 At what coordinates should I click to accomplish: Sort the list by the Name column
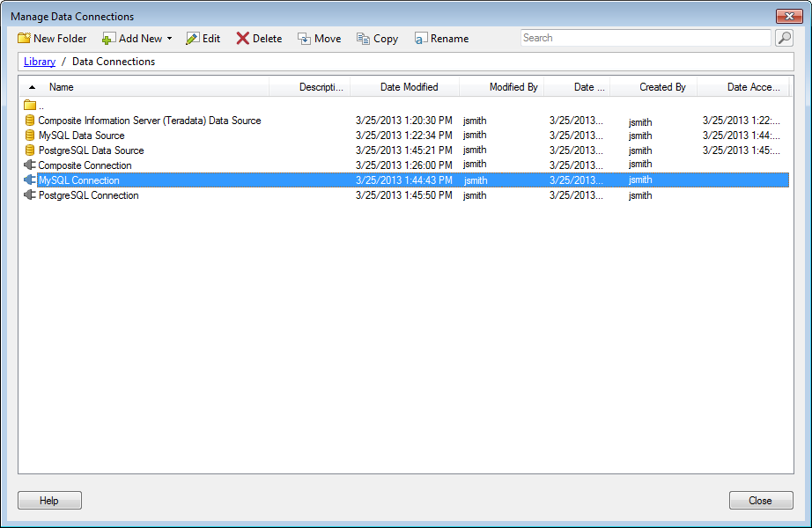[x=61, y=87]
